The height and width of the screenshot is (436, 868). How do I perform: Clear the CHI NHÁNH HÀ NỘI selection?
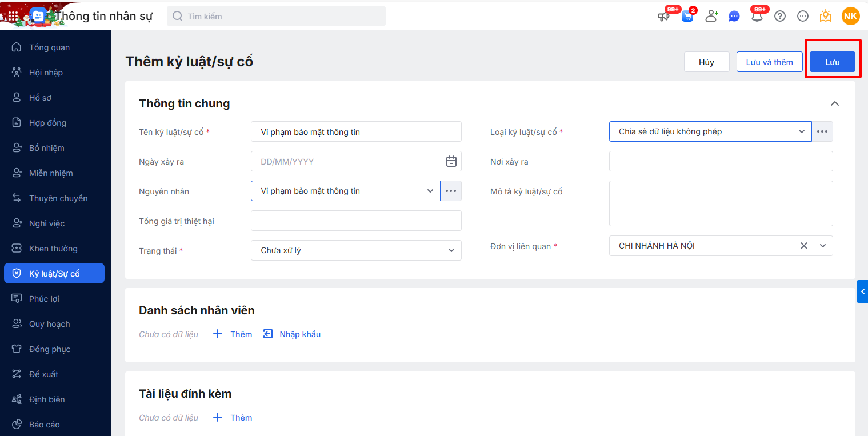coord(804,246)
